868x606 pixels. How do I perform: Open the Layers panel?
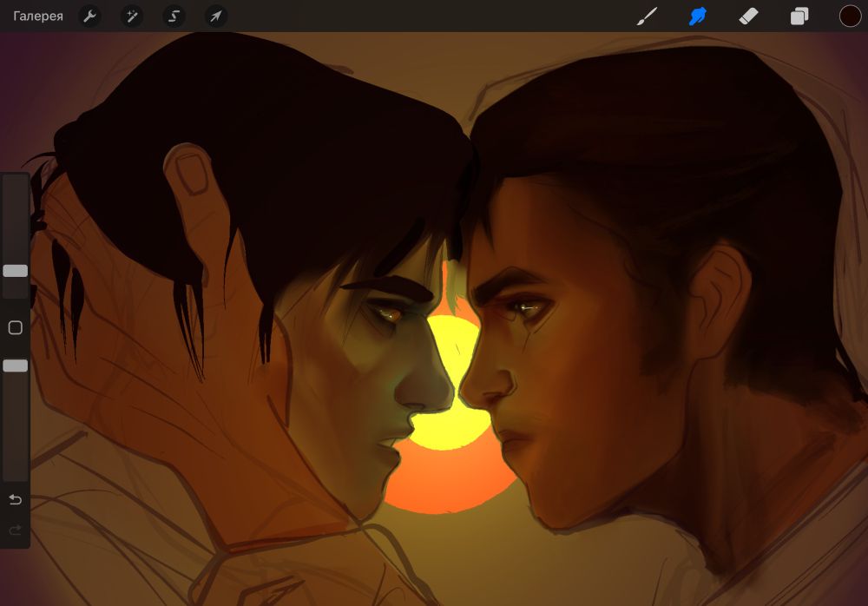[x=799, y=16]
